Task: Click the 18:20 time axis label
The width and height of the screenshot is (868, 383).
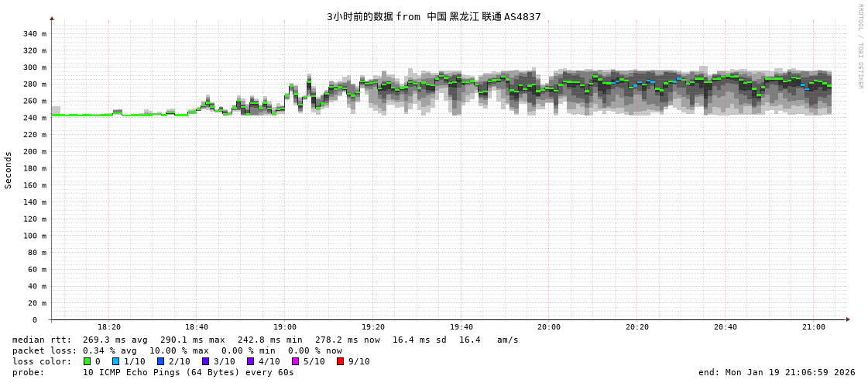Action: tap(108, 327)
